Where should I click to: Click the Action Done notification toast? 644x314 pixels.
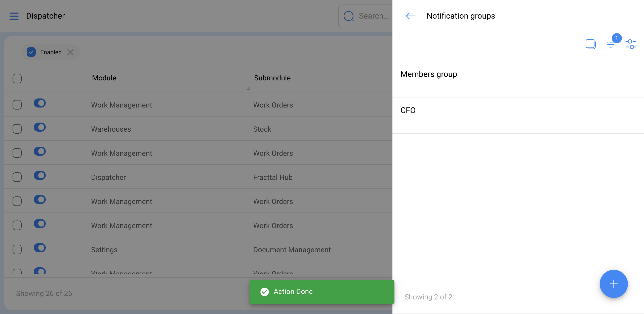(x=322, y=292)
